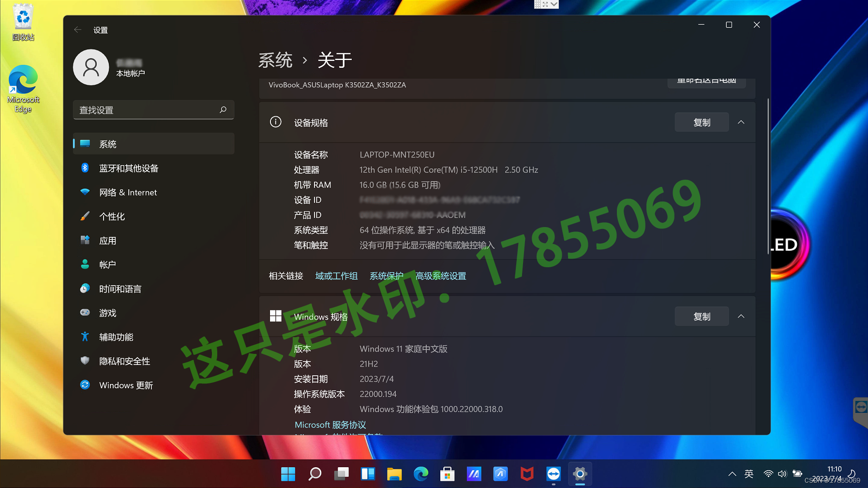Open Task View on taskbar
Viewport: 868px width, 488px height.
click(x=342, y=474)
